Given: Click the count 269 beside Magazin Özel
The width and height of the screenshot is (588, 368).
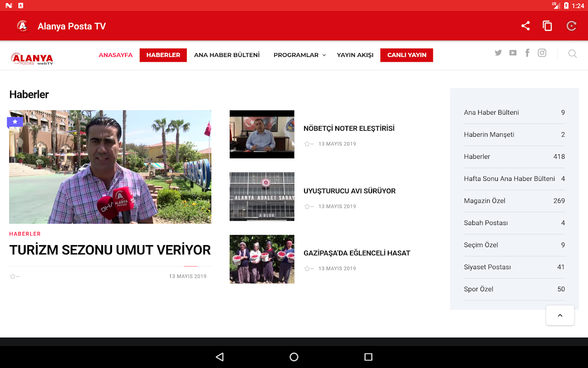Looking at the screenshot, I should [x=559, y=201].
